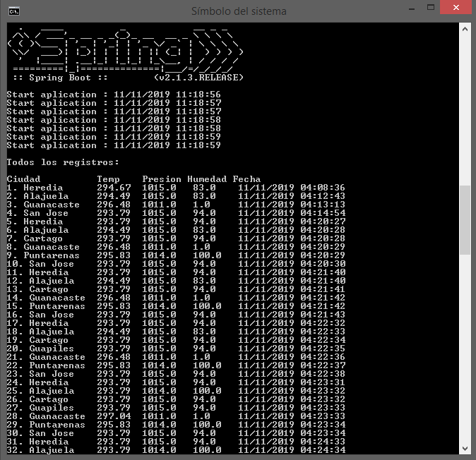The width and height of the screenshot is (476, 460).
Task: Maximize the Símbolo del sistema window
Action: coord(431,8)
